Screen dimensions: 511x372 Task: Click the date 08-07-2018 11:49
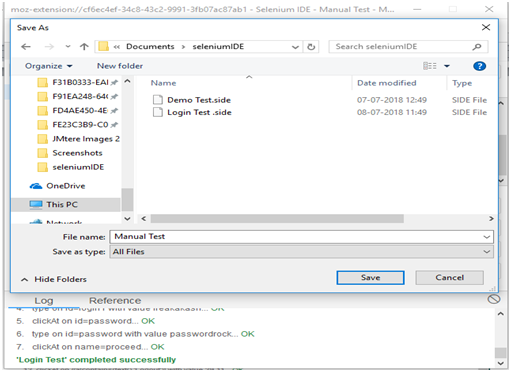(392, 112)
